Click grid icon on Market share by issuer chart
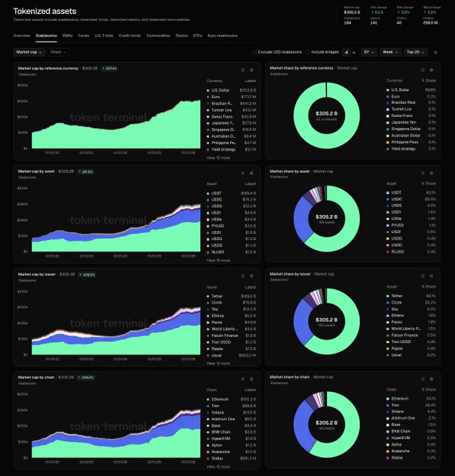 point(423,276)
